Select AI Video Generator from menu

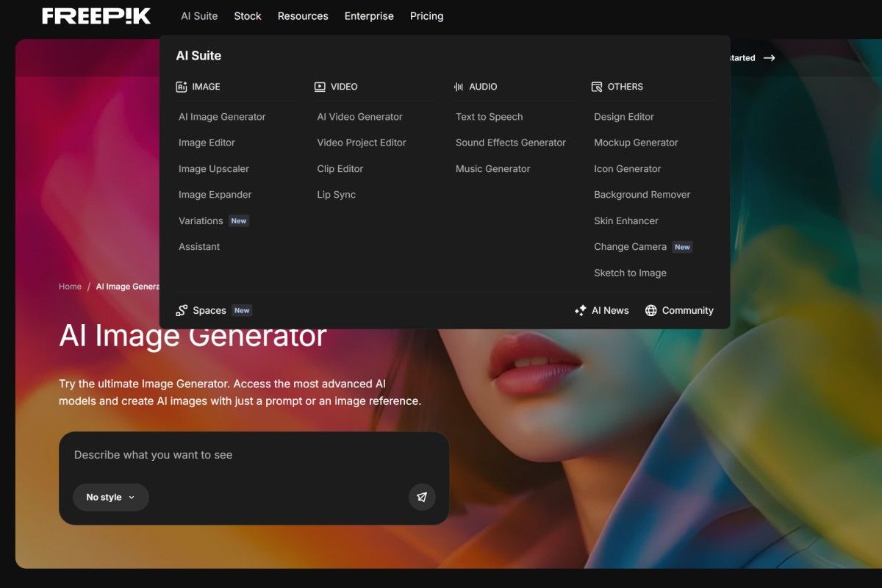(359, 117)
